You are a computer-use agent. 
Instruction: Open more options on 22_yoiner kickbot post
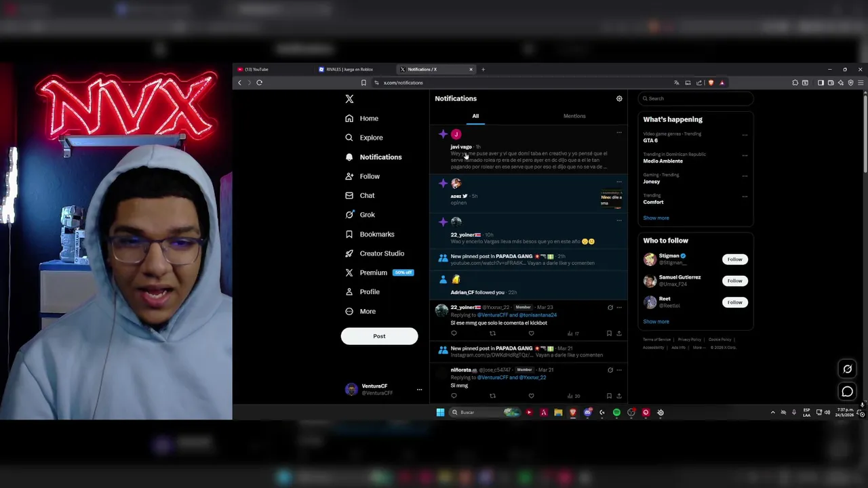[x=618, y=308]
